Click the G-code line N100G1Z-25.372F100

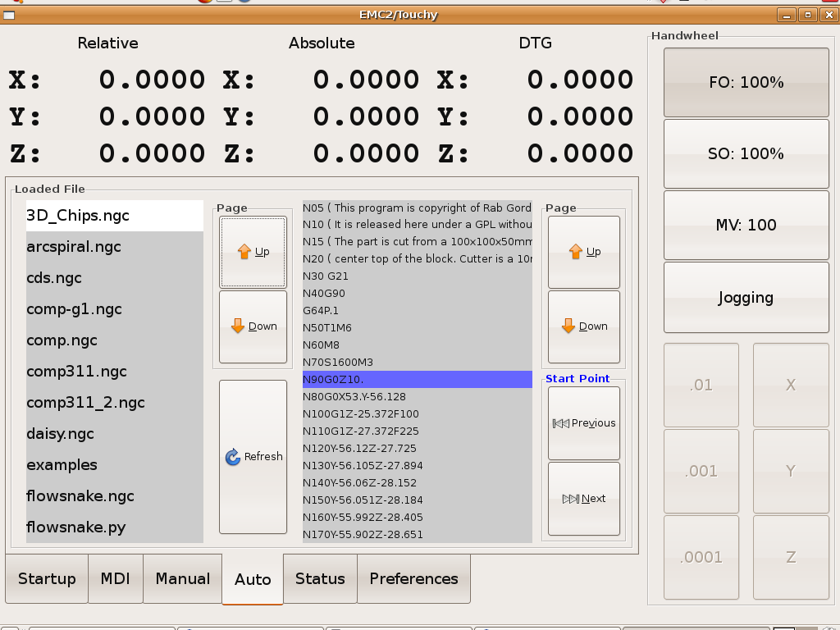coord(418,413)
